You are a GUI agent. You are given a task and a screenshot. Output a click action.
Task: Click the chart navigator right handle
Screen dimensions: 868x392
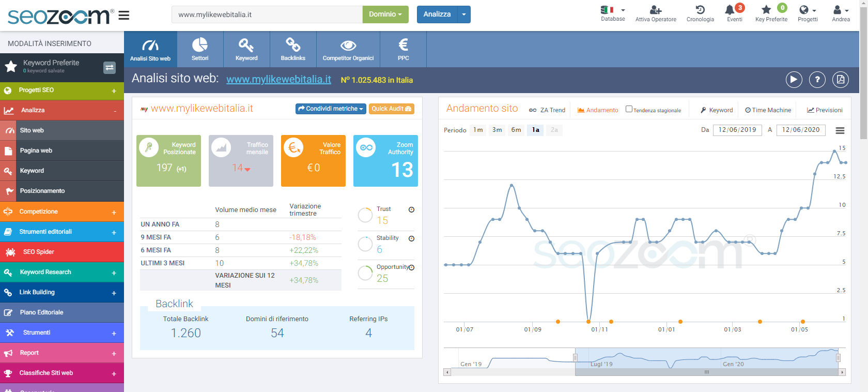pos(838,358)
